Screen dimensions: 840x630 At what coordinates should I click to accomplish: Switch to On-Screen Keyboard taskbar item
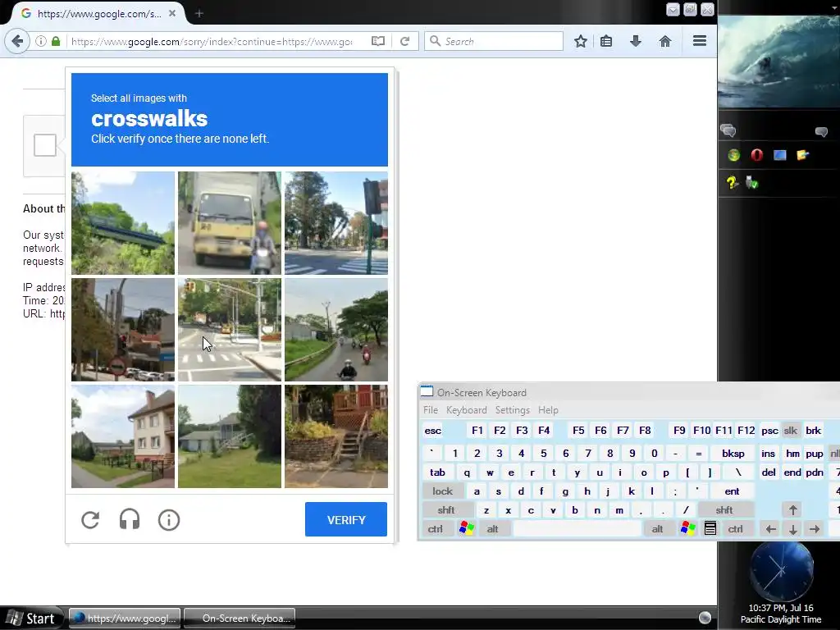(x=240, y=619)
